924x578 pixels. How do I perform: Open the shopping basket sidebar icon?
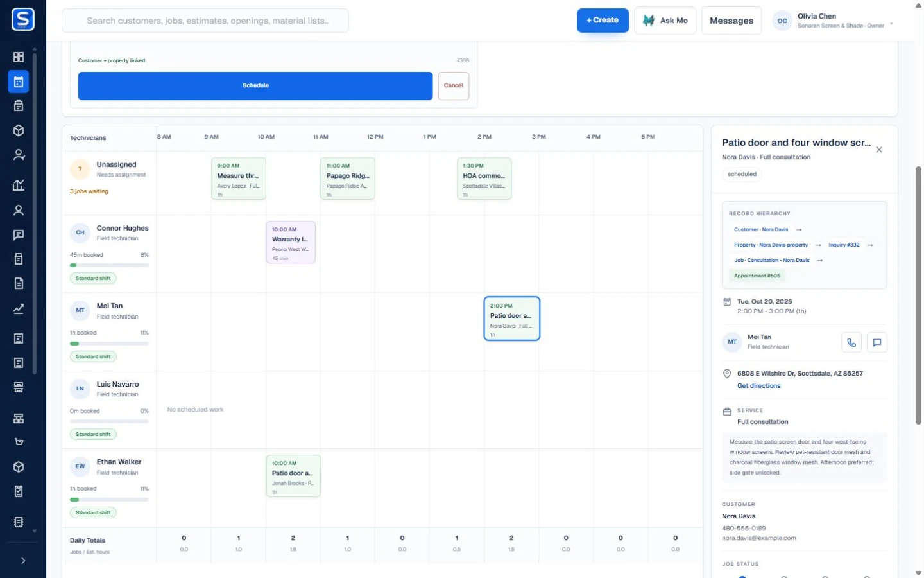click(19, 442)
